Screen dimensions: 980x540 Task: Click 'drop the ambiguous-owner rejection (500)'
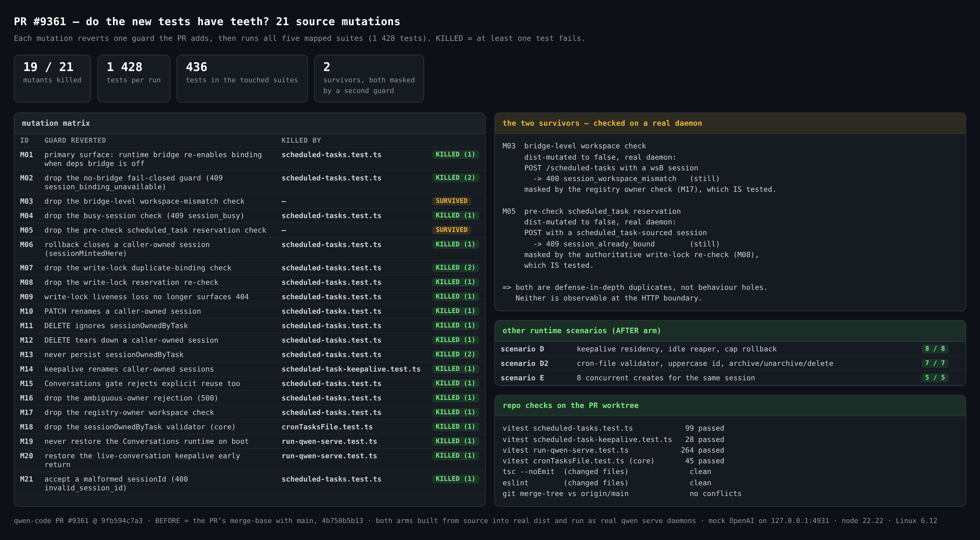coord(131,398)
